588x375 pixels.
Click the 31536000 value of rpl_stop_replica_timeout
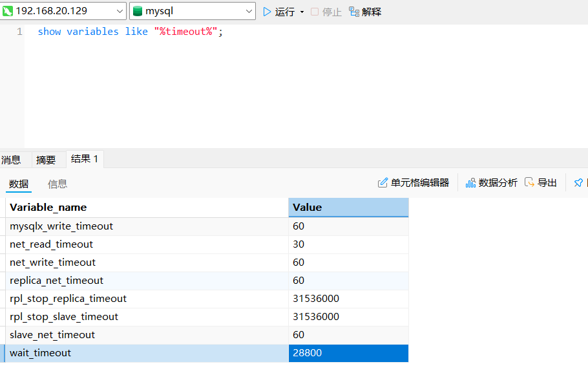[x=348, y=299]
